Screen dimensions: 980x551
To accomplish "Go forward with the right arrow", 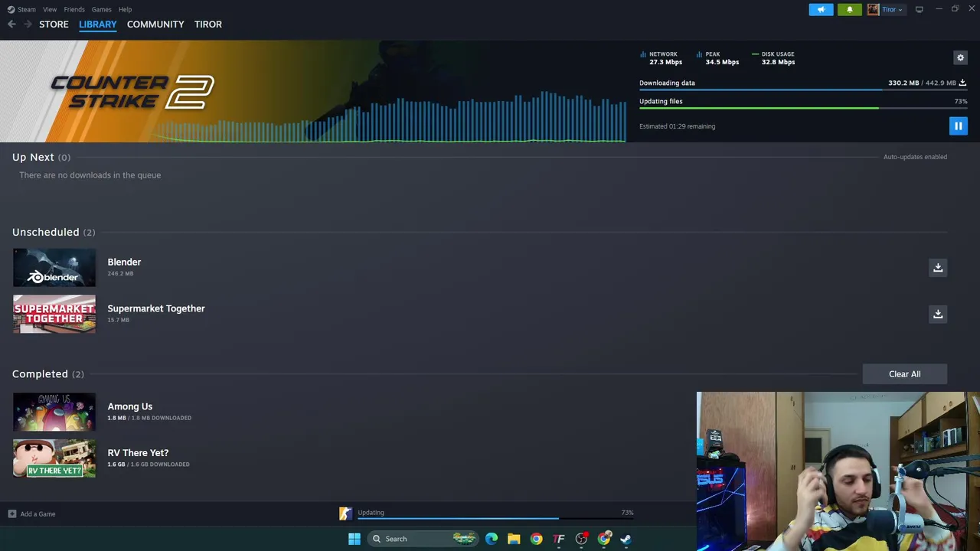I will tap(28, 24).
